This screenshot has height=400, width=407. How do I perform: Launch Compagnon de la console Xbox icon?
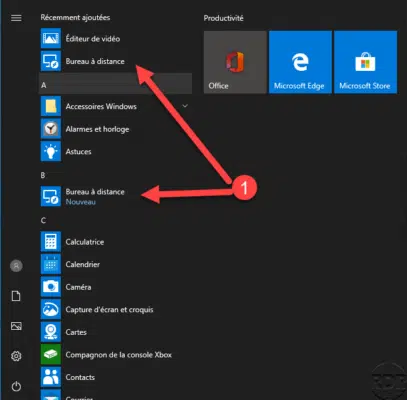(51, 354)
